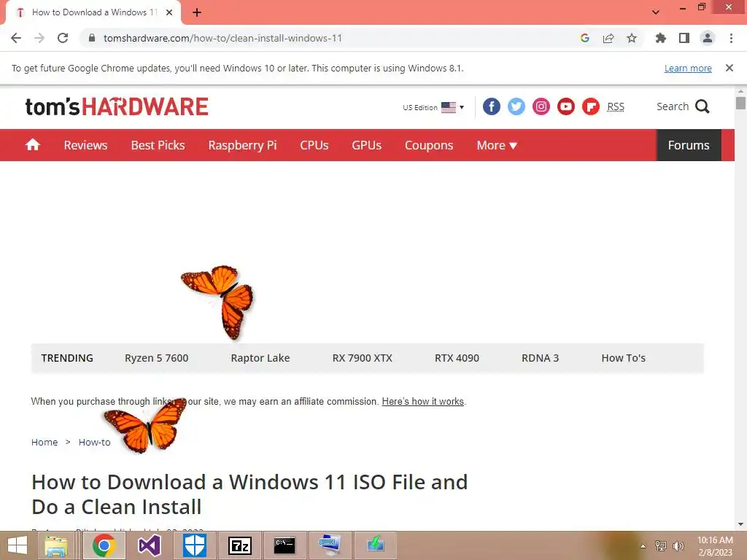Visit the Tom's Hardware Twitter page
Screen dimensions: 747x560
pos(516,106)
